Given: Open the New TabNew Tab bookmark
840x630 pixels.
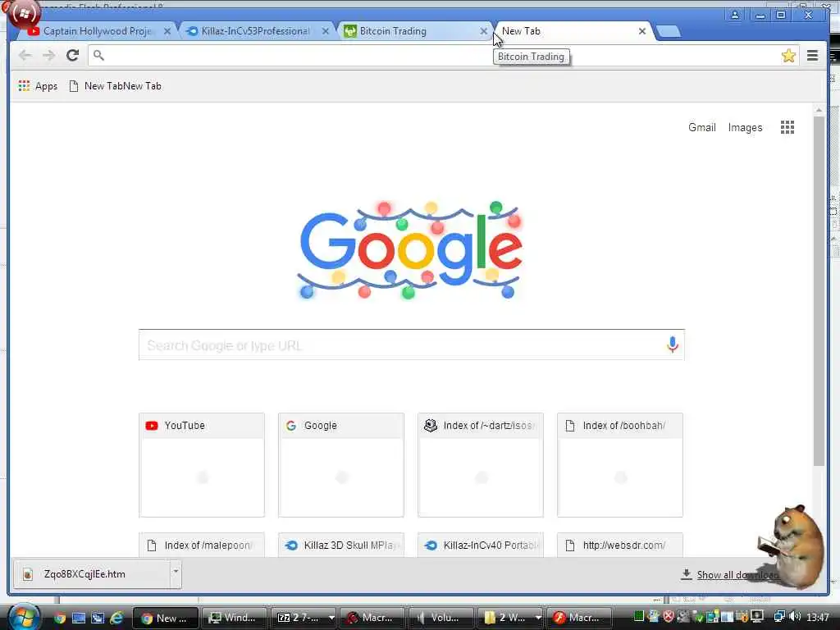Looking at the screenshot, I should click(115, 85).
